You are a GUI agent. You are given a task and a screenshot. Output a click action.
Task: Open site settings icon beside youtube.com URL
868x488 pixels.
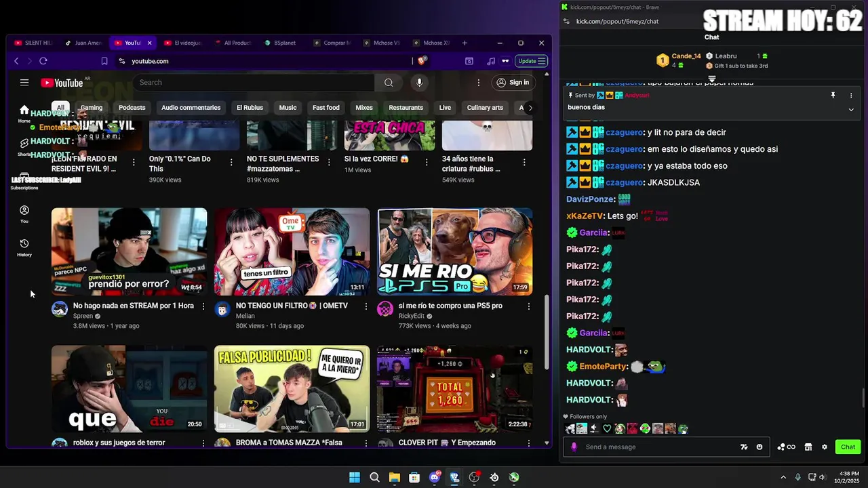(121, 61)
